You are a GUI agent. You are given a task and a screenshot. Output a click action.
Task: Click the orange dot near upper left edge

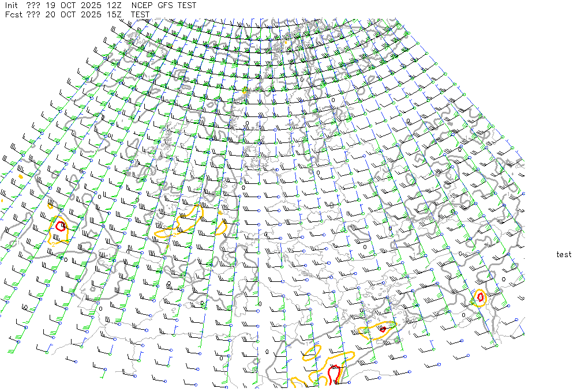pyautogui.click(x=20, y=177)
